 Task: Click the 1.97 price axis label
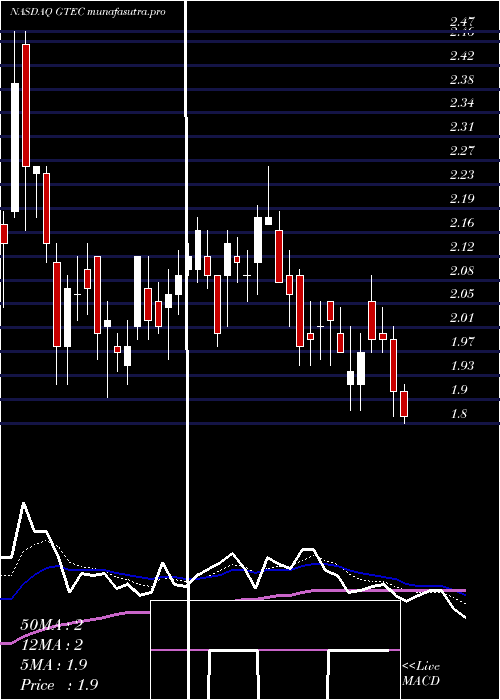pyautogui.click(x=462, y=342)
